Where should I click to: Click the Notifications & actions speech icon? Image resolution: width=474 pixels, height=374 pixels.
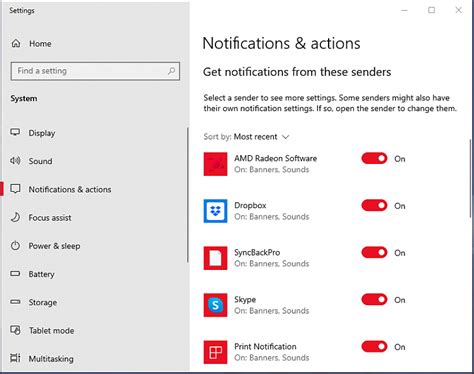[x=15, y=189]
